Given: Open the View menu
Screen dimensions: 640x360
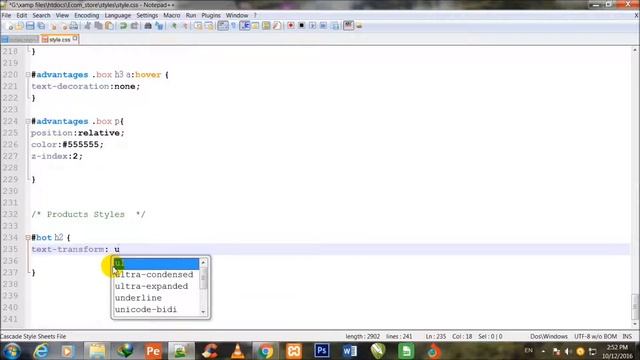Looking at the screenshot, I should [x=62, y=16].
